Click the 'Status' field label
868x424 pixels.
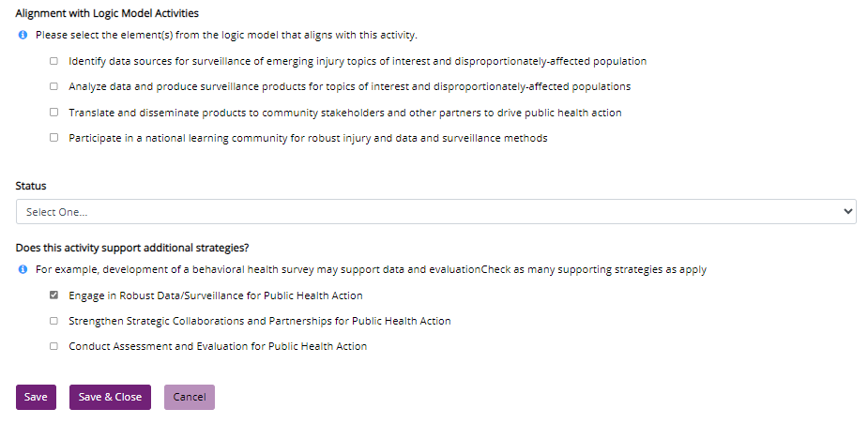click(x=31, y=186)
